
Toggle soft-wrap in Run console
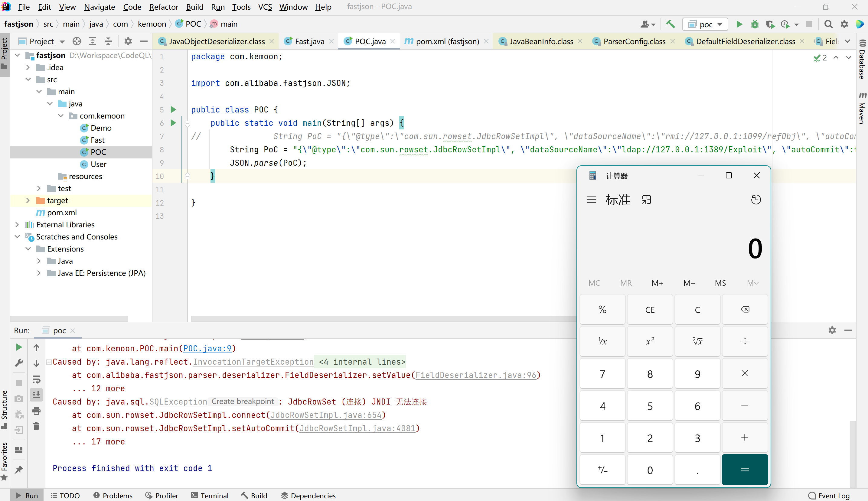tap(36, 379)
